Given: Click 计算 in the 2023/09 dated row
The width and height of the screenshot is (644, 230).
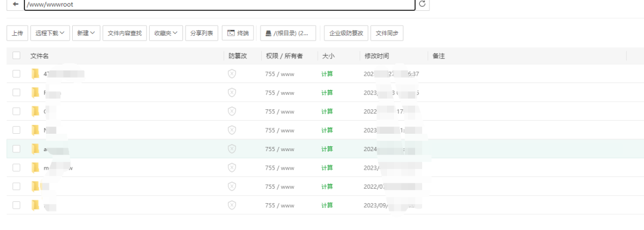Looking at the screenshot, I should click(x=327, y=206).
